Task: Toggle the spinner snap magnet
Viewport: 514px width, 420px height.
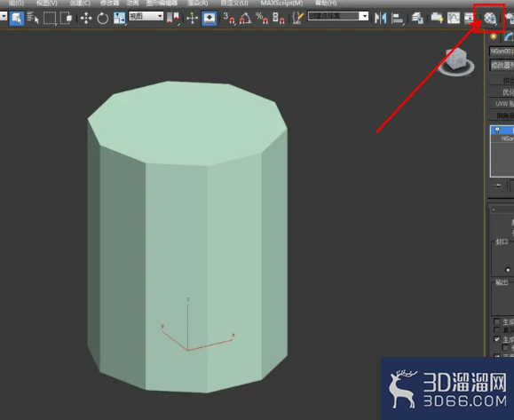Action: (x=279, y=18)
